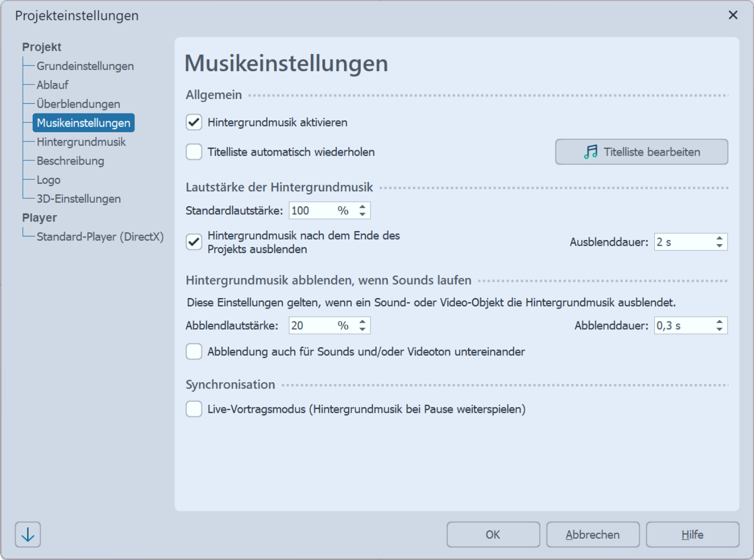Increase Abblenddauer using the up stepper

(719, 322)
